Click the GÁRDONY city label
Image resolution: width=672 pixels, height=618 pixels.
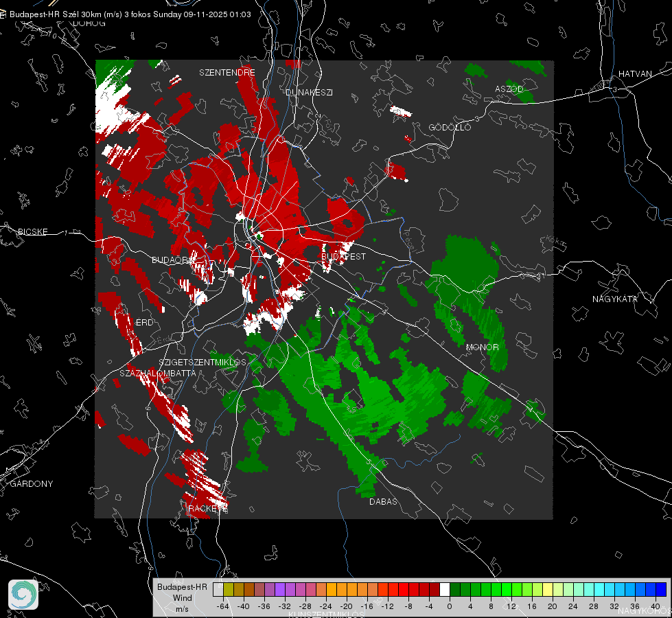coord(32,484)
